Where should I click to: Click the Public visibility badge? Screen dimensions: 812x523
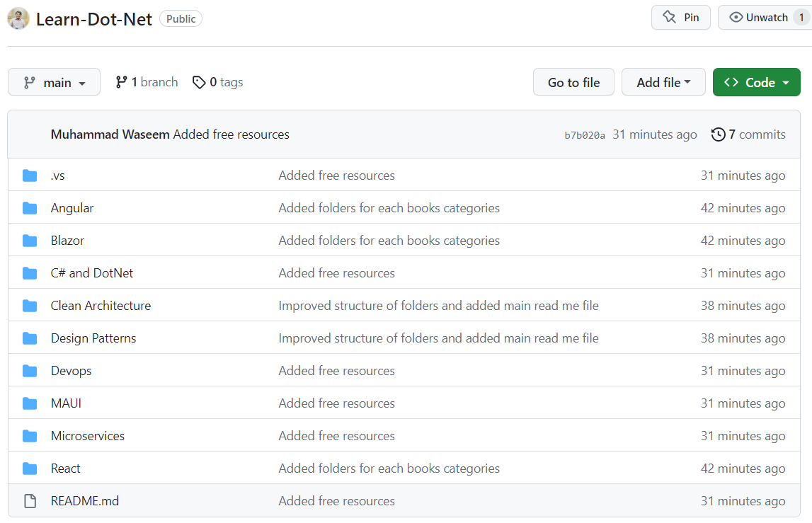pos(181,18)
